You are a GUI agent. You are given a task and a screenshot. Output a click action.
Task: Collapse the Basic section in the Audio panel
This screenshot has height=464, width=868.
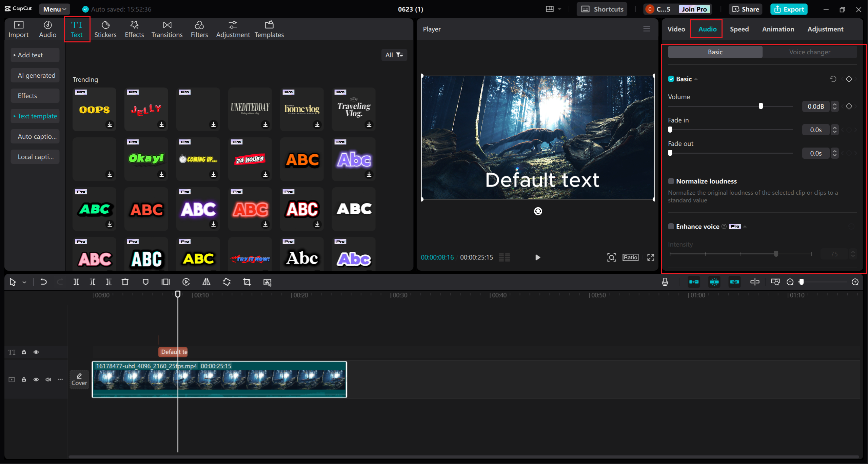696,79
